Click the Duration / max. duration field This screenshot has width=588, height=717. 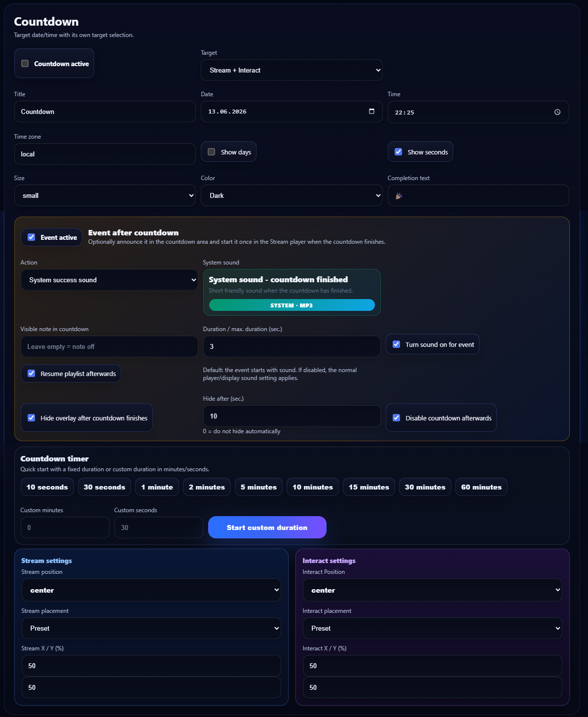click(x=292, y=346)
